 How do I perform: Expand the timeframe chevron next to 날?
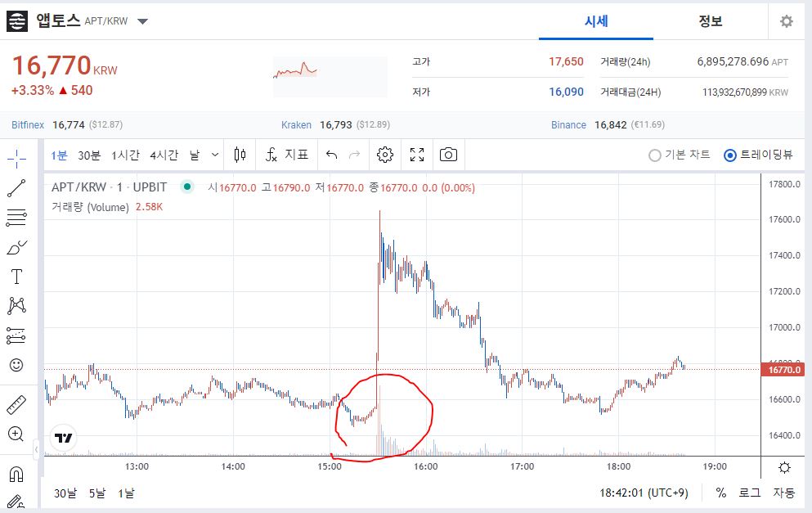215,154
